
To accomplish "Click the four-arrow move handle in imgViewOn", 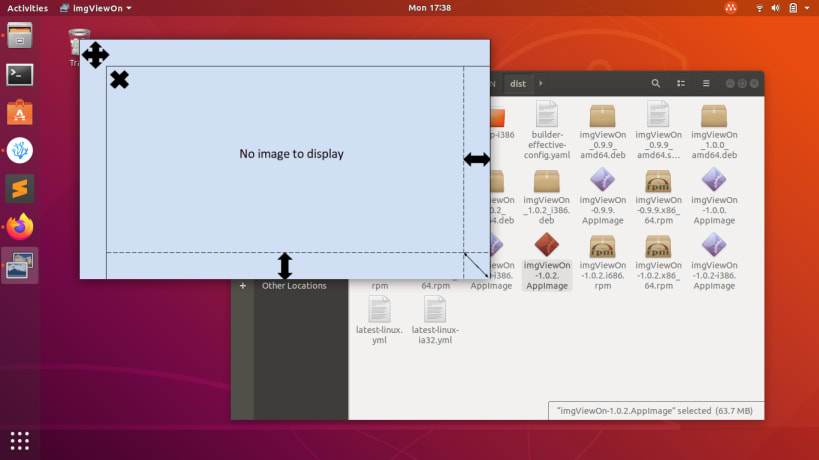I will [x=95, y=55].
